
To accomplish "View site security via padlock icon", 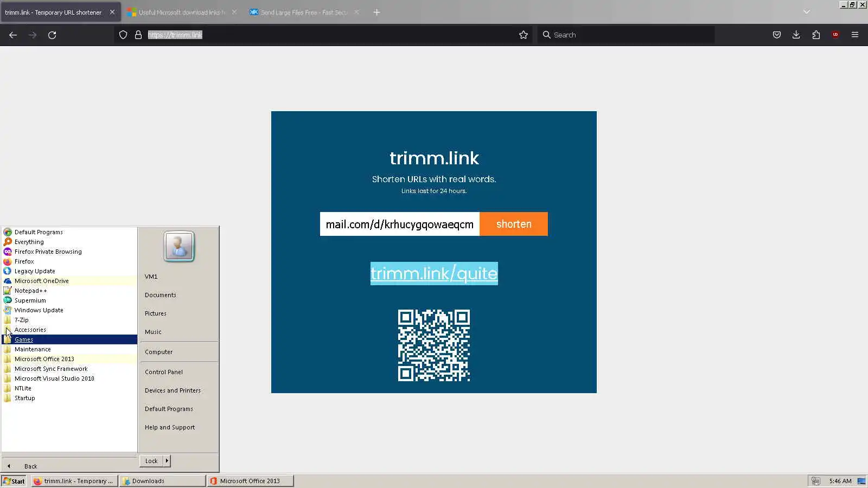I will tap(138, 35).
